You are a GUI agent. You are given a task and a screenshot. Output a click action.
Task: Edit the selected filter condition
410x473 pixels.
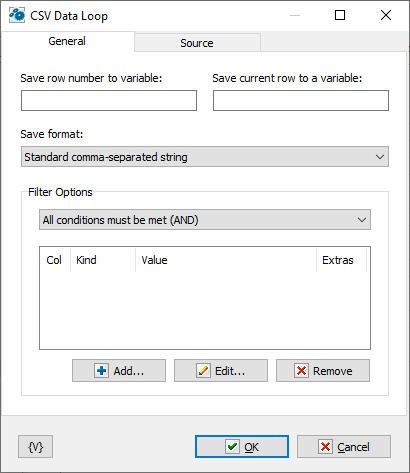pyautogui.click(x=221, y=370)
